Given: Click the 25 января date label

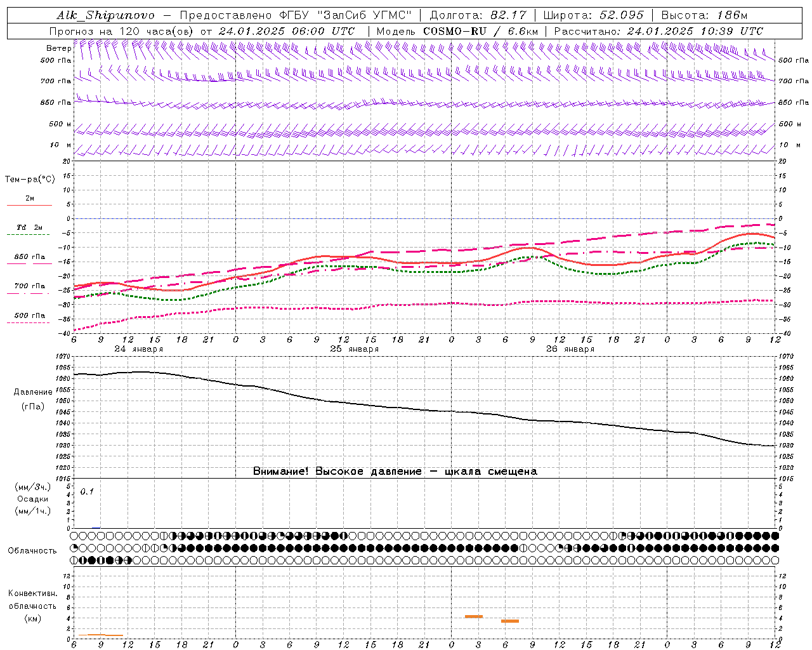Looking at the screenshot, I should 354,349.
